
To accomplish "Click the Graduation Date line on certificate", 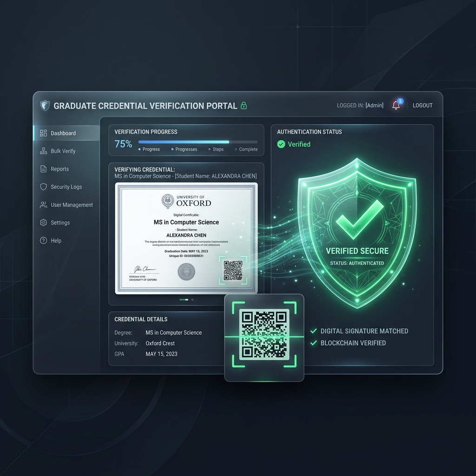I will coord(186,251).
